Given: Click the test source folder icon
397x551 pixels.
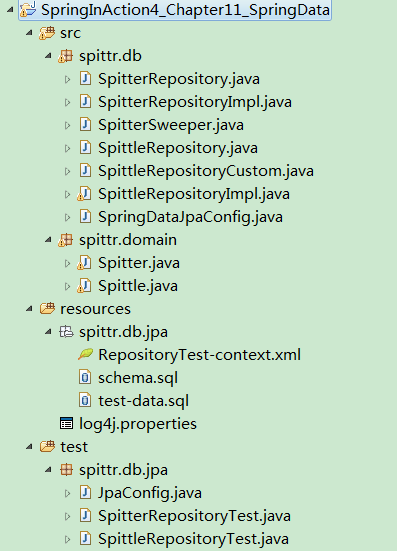Looking at the screenshot, I should (x=47, y=447).
